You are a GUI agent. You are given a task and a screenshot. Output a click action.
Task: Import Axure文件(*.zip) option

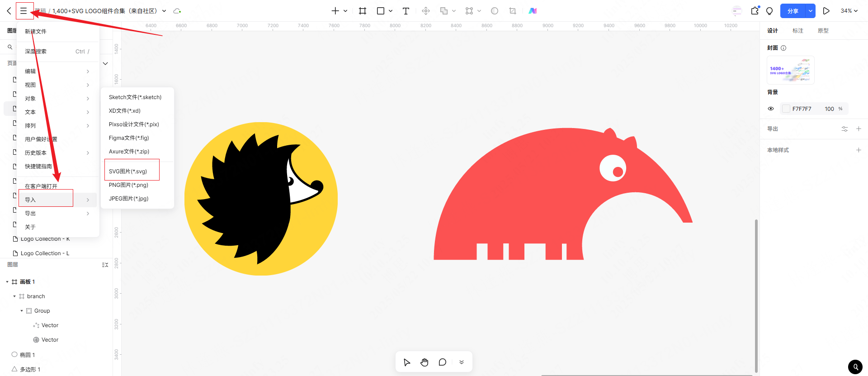pos(137,152)
